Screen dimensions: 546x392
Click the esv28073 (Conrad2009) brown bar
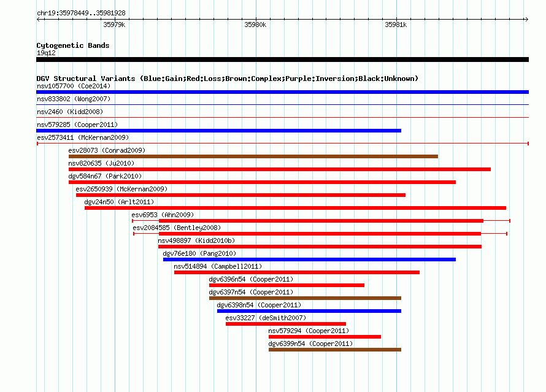253,156
